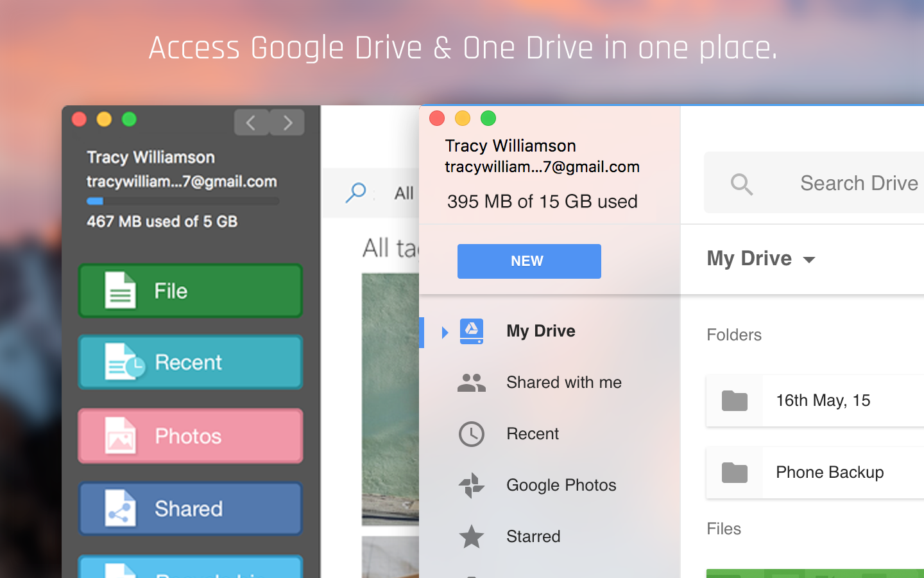Open the pink Photos button
The height and width of the screenshot is (578, 924).
click(191, 436)
